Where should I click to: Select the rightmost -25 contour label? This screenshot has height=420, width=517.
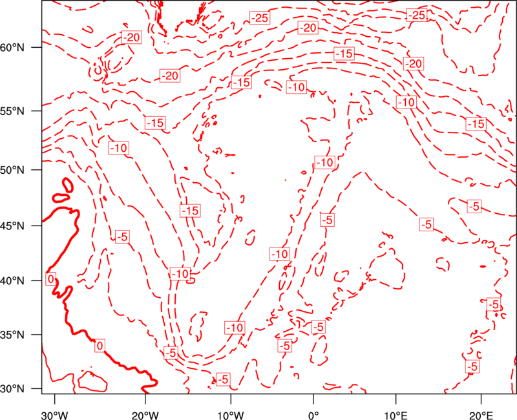pyautogui.click(x=417, y=15)
